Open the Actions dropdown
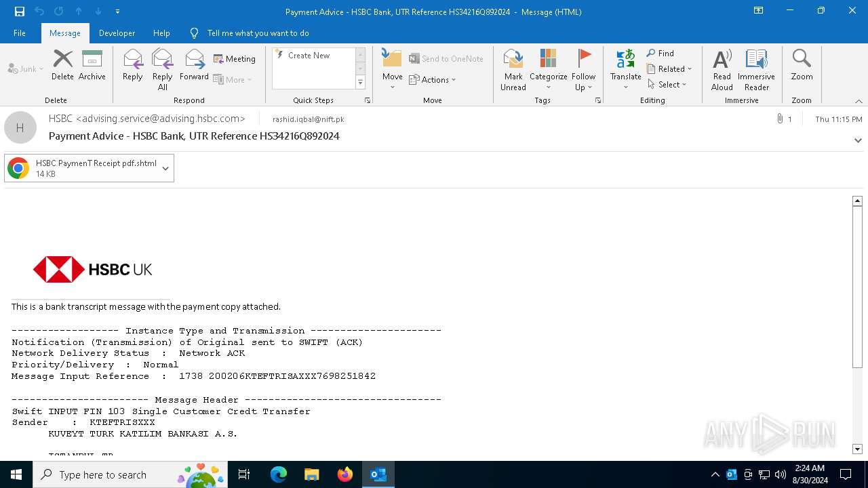Screen dimensions: 868x488 point(433,79)
